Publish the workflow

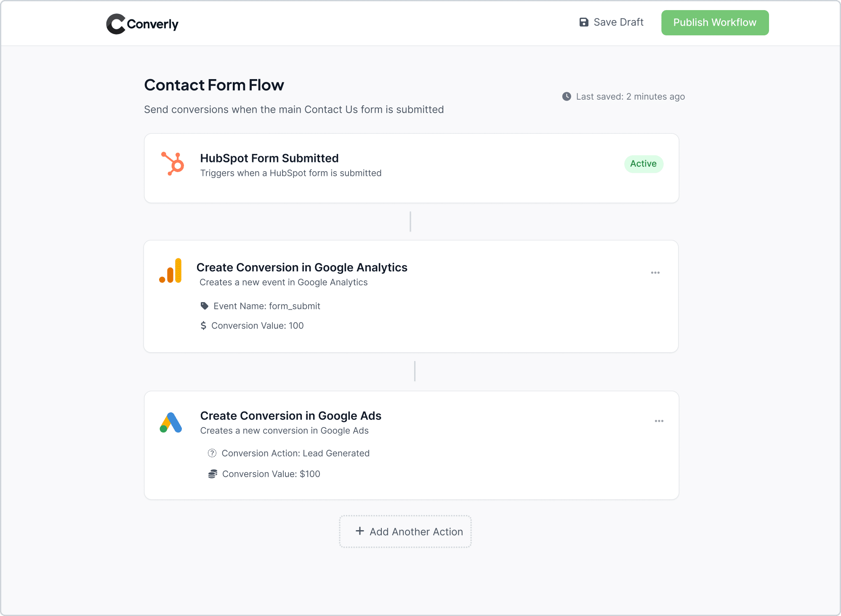[x=715, y=23]
